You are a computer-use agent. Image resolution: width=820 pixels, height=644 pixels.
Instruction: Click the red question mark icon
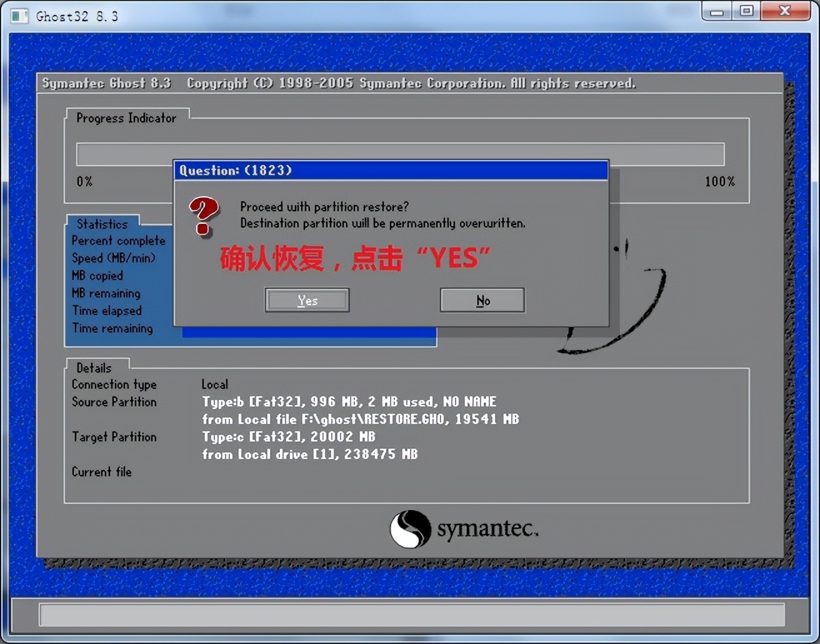(204, 216)
